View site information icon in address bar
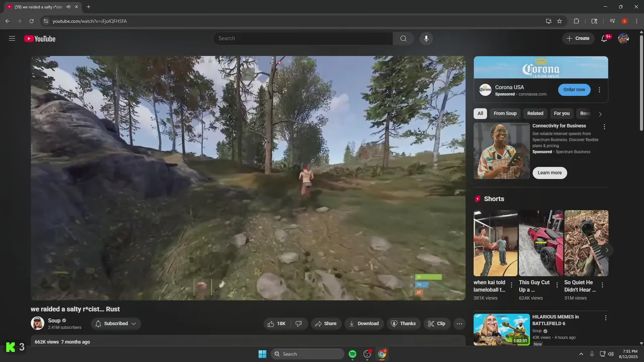Image resolution: width=644 pixels, height=362 pixels. click(45, 21)
